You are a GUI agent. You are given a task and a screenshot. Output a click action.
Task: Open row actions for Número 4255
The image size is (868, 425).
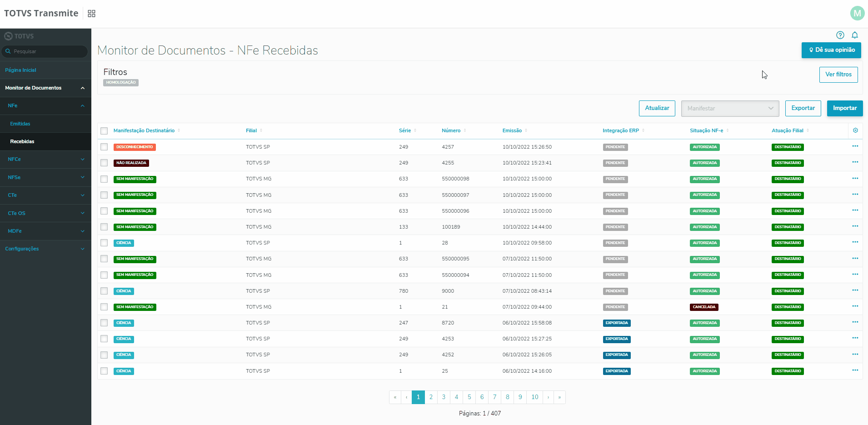(x=855, y=162)
